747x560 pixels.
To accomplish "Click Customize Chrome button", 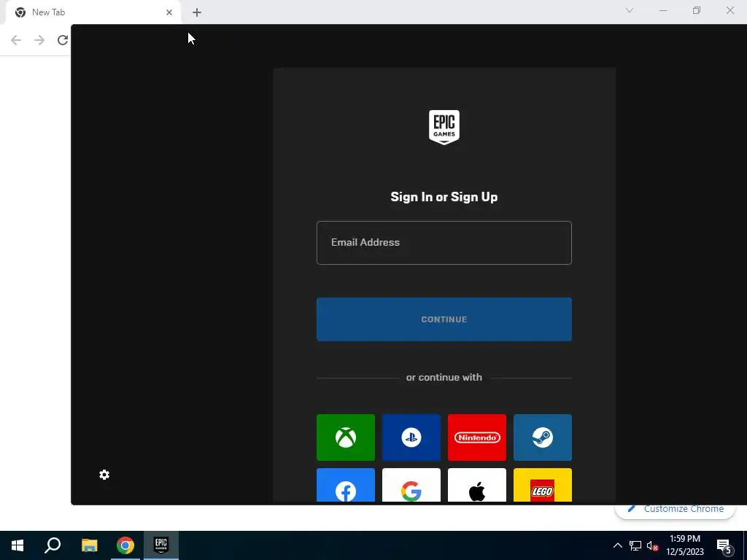I will tap(676, 509).
